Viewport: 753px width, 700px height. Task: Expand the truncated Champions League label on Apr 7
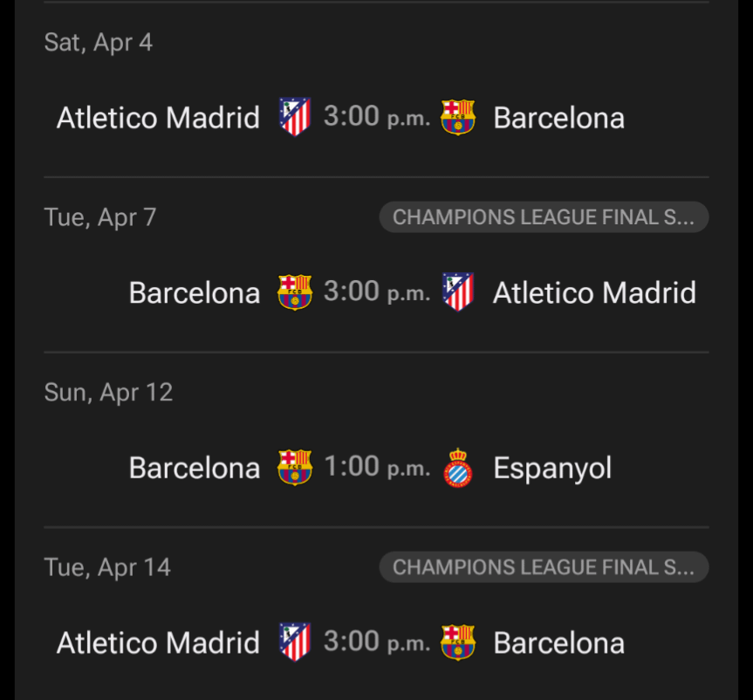(x=544, y=217)
